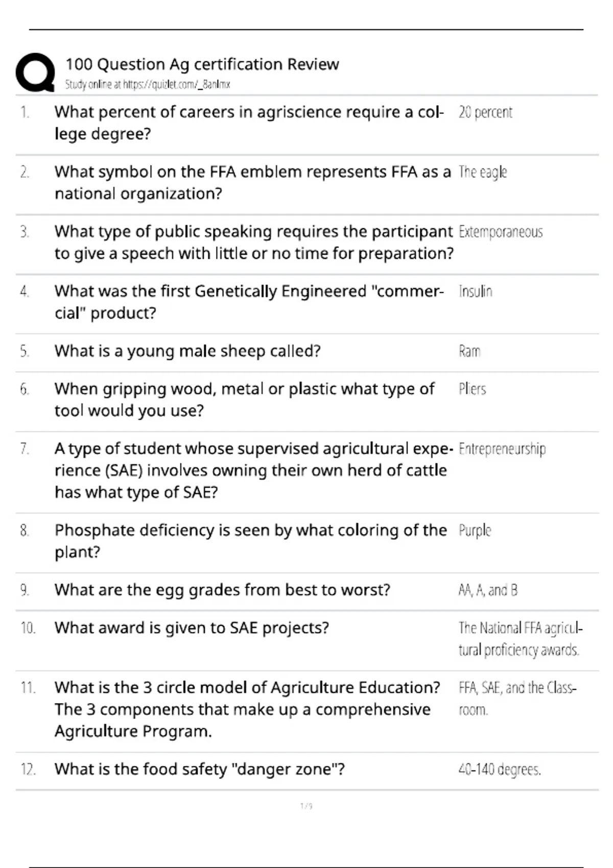Select question 1 about college degree percent
613x868 pixels.
[x=249, y=123]
